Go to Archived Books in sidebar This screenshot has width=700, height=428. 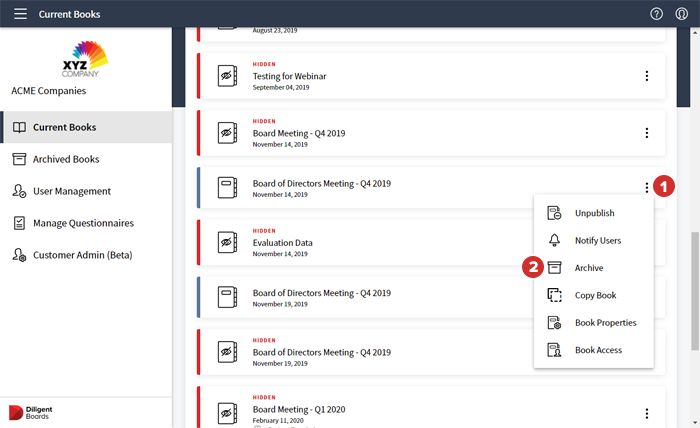[66, 159]
